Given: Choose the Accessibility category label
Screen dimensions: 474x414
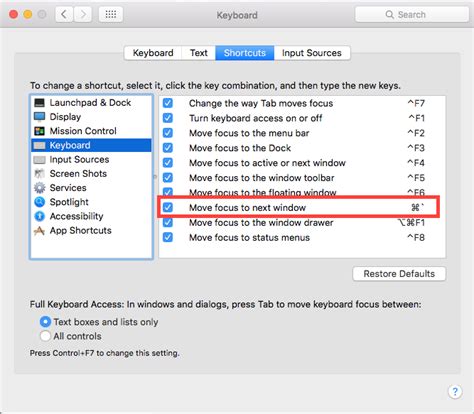Looking at the screenshot, I should pyautogui.click(x=76, y=216).
